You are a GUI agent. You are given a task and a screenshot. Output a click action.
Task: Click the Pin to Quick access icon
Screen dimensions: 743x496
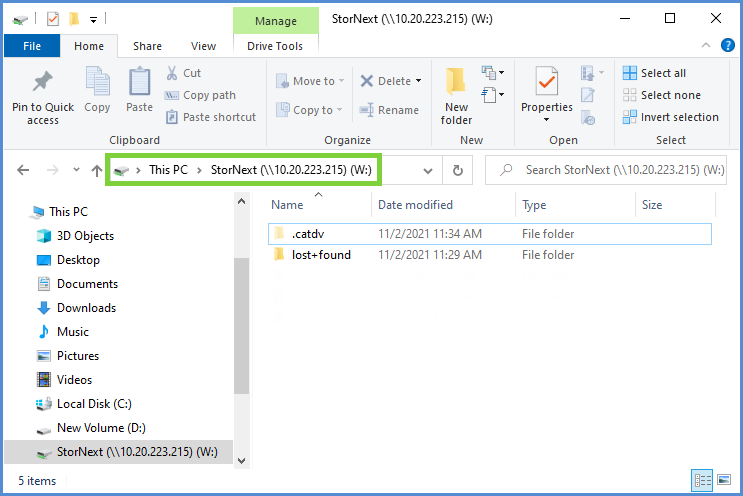[43, 81]
